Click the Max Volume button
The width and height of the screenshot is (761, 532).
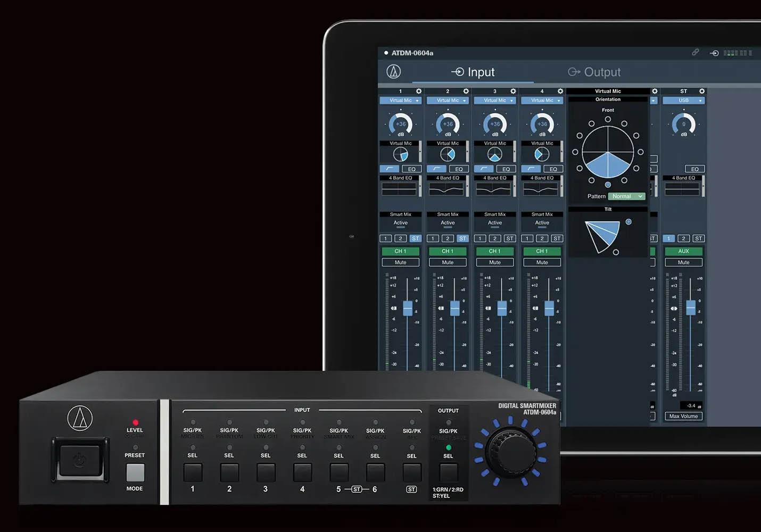tap(683, 416)
